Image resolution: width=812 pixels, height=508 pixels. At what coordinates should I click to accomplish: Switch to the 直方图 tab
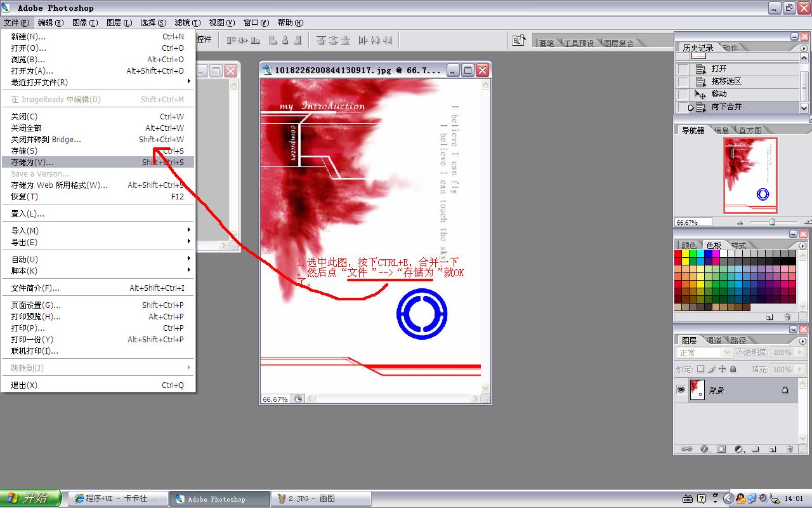750,130
